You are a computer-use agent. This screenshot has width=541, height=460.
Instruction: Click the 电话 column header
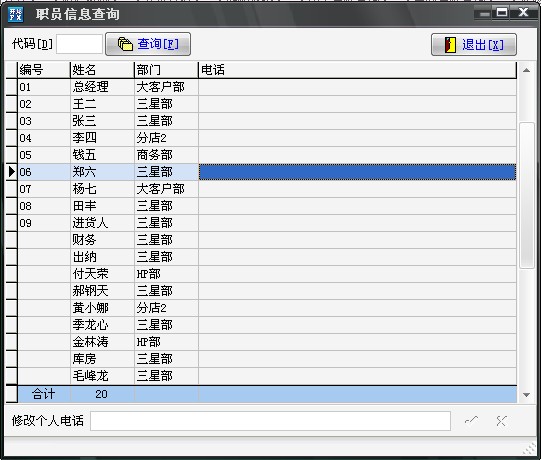(x=357, y=70)
